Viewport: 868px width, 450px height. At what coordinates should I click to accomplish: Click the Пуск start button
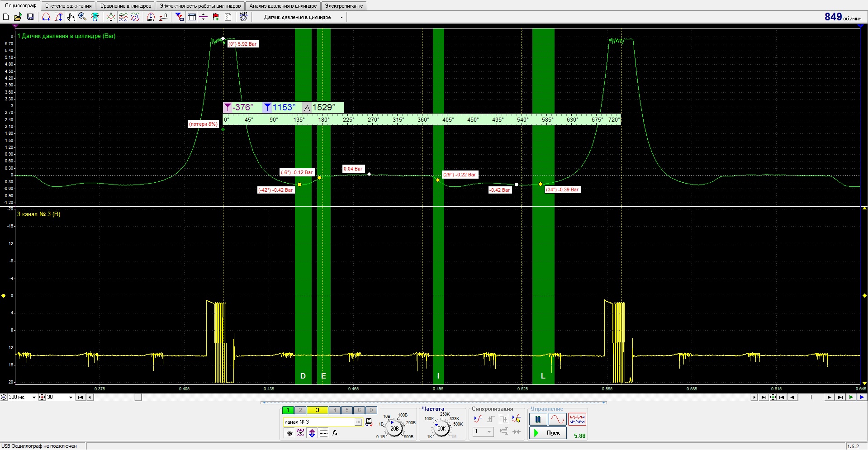(x=547, y=433)
